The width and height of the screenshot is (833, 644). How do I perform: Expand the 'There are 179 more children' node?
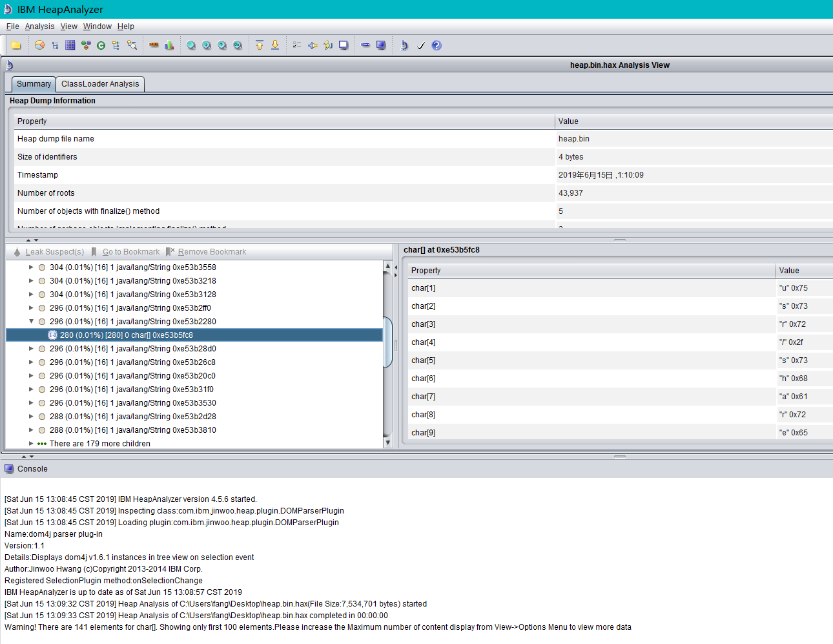coord(31,443)
